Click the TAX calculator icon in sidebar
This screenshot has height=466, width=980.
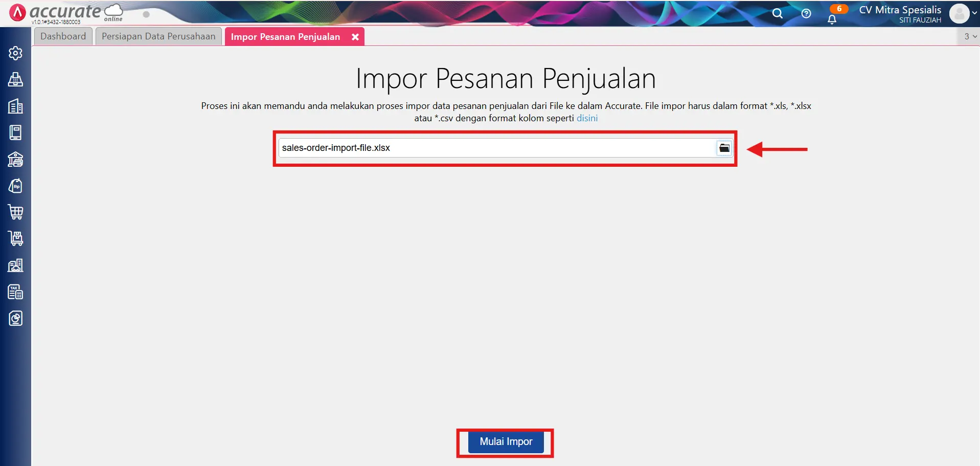point(16,292)
